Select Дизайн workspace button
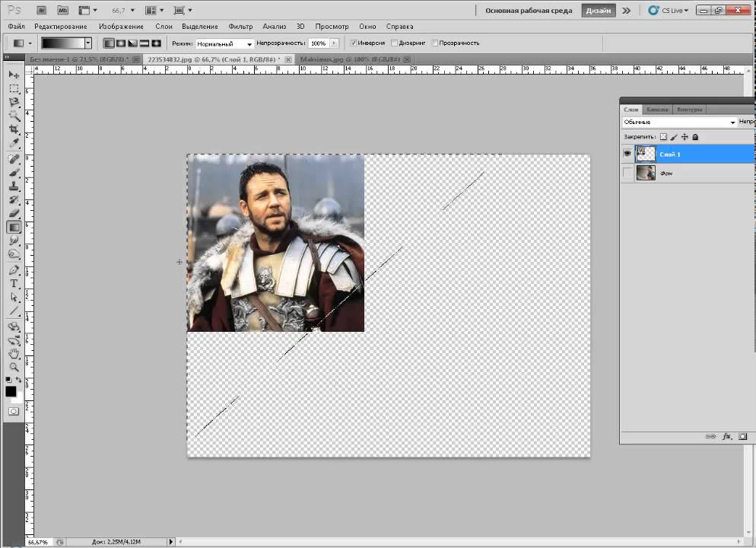756x548 pixels. tap(599, 11)
